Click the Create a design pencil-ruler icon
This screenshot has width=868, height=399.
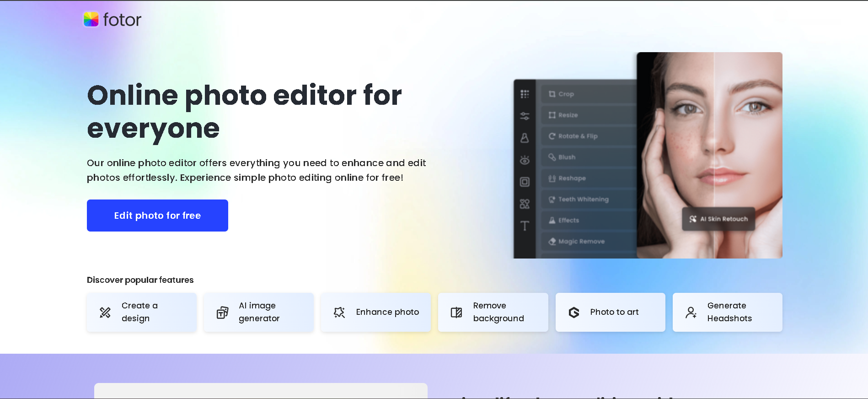coord(105,313)
